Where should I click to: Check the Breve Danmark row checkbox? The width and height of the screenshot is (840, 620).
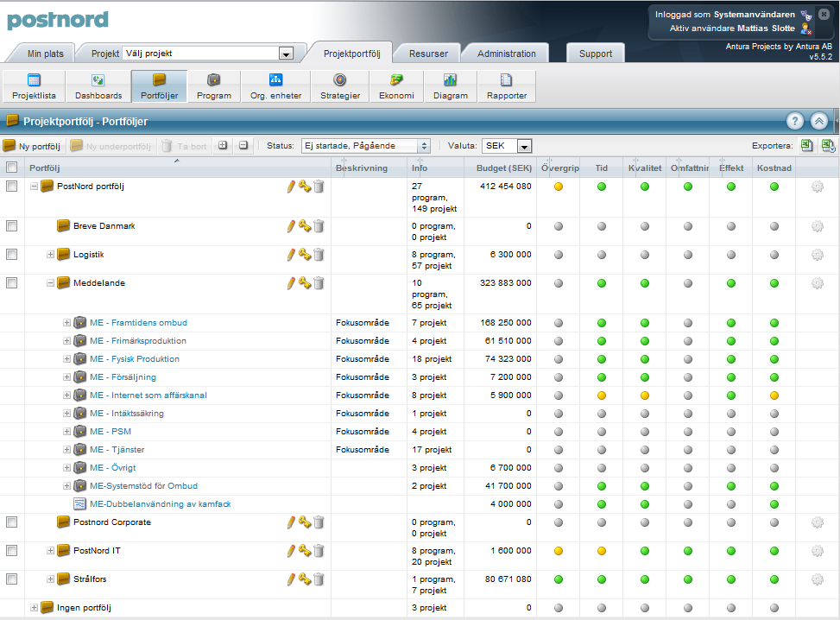pyautogui.click(x=11, y=225)
